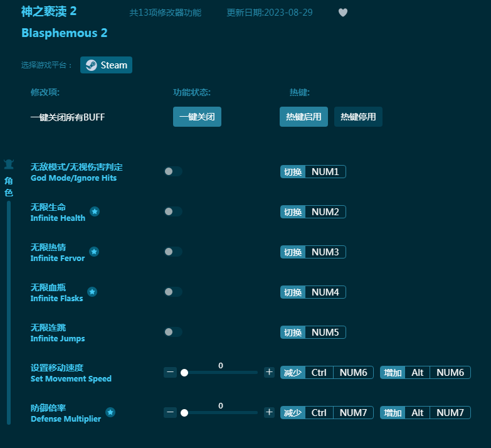
Task: Click 'God Mode/Ignore Hits' label
Action: point(73,178)
